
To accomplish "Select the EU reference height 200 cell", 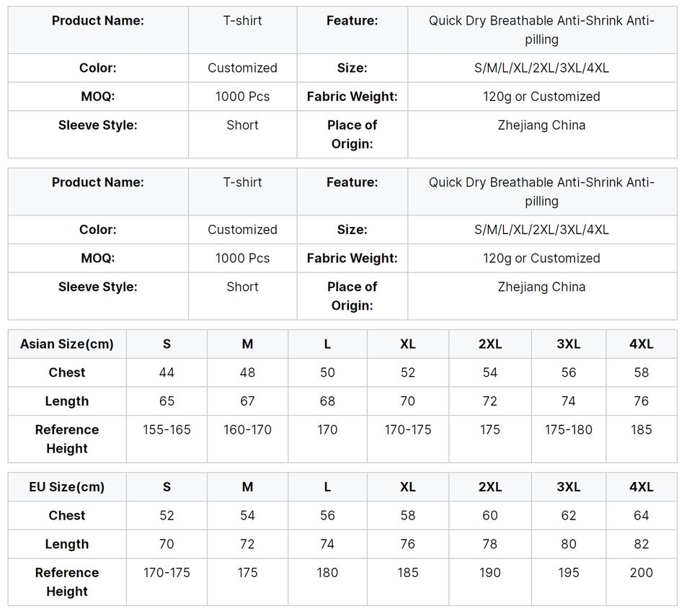I will coord(642,573).
